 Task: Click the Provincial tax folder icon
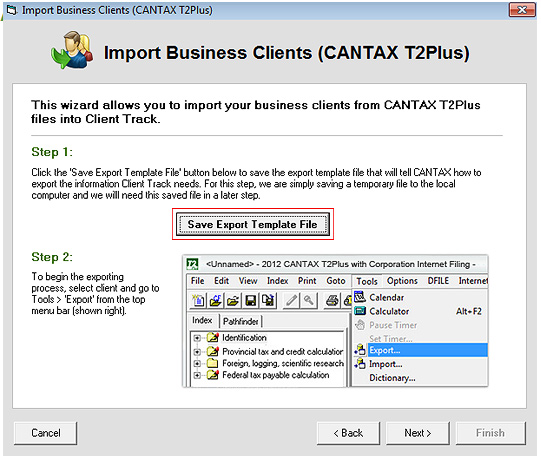tap(214, 353)
